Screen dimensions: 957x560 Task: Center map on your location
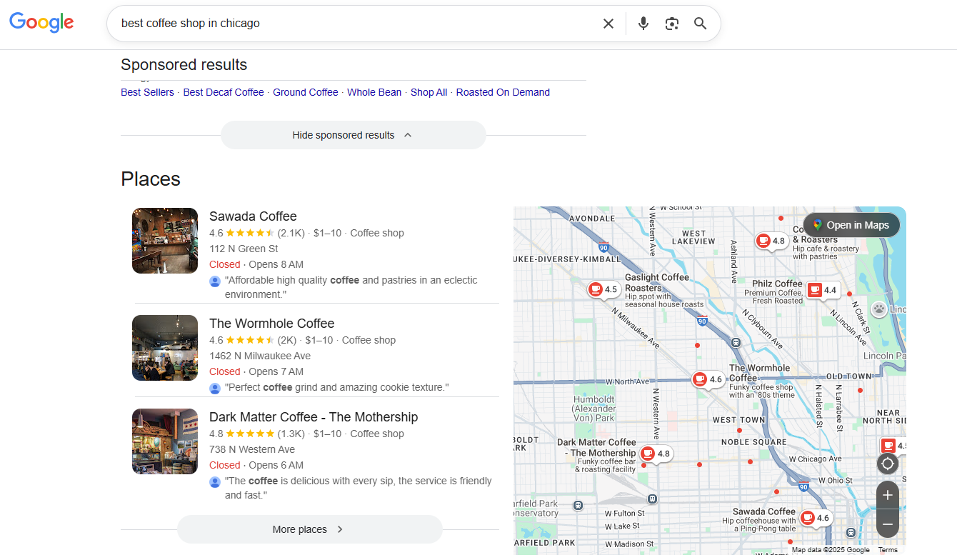(x=888, y=464)
